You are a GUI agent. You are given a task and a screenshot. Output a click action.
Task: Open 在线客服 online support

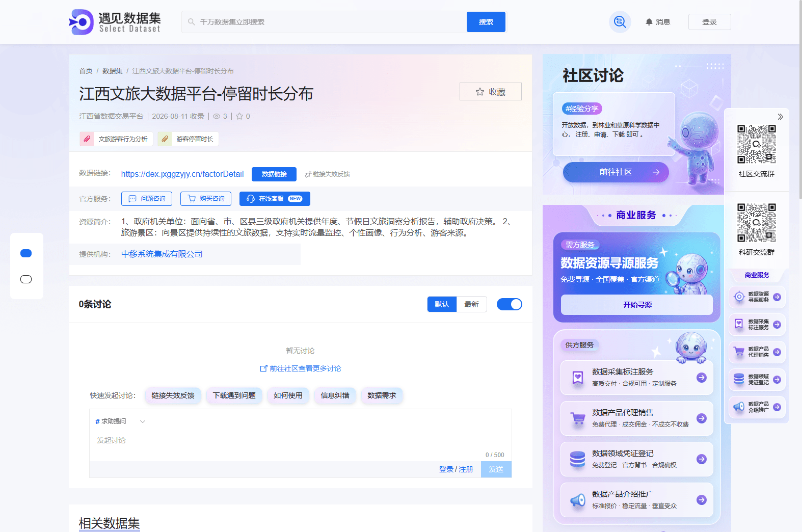[275, 199]
